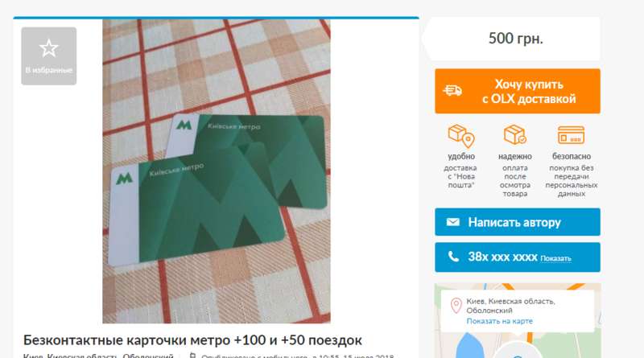Screen dimensions: 644x358
Task: Click the secure card purchase icon
Action: coord(571,134)
